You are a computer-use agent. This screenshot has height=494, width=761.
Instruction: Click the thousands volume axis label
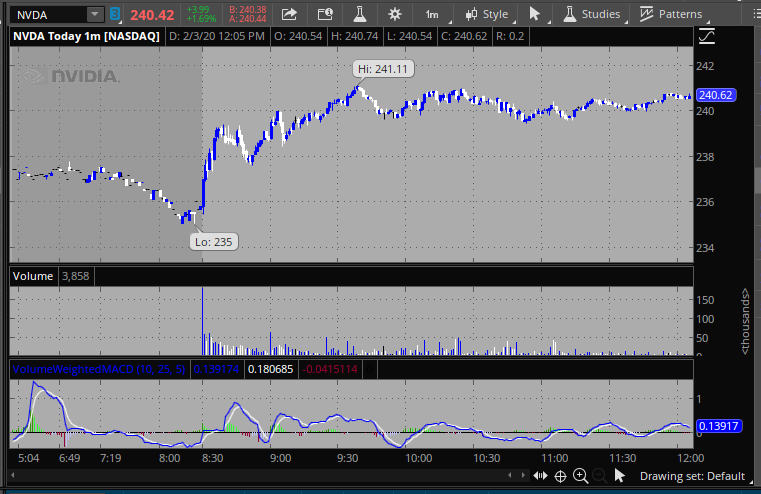(x=745, y=321)
